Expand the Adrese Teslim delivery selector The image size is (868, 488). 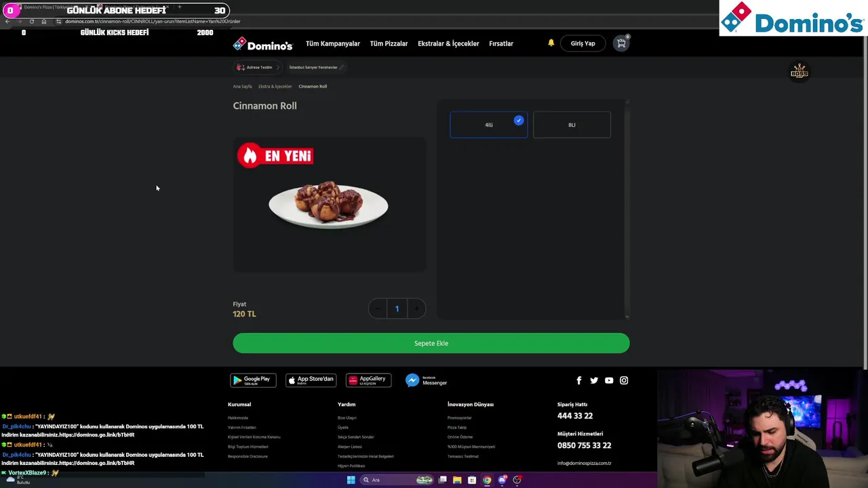click(258, 67)
